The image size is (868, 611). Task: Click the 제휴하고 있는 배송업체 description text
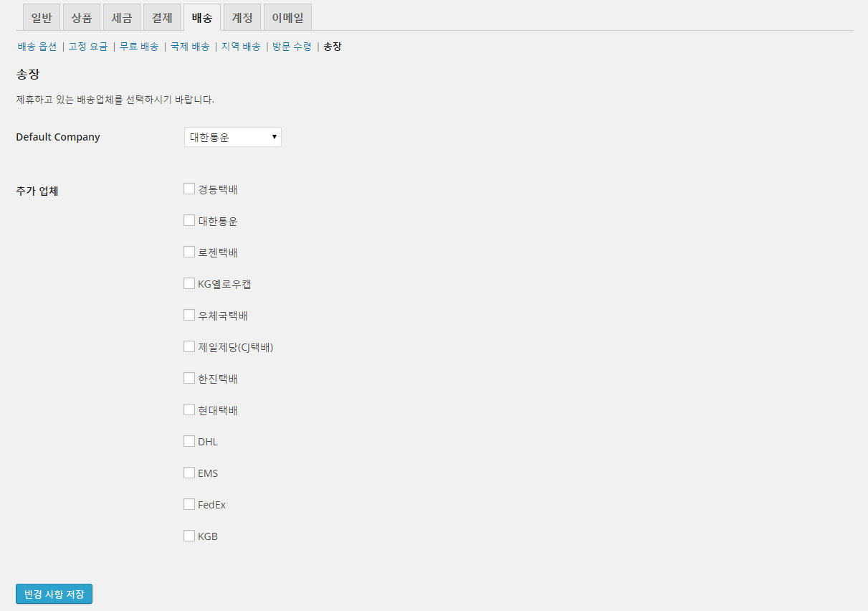(115, 100)
